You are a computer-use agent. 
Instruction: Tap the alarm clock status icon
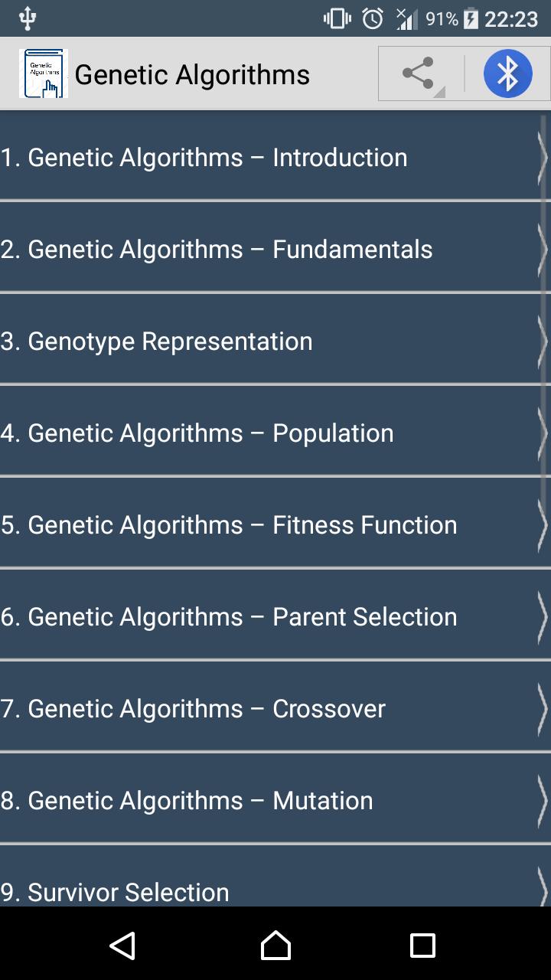373,18
